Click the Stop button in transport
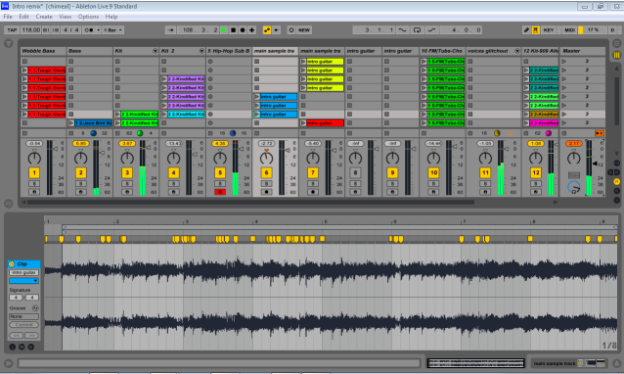Image resolution: width=624 pixels, height=374 pixels. [x=233, y=30]
